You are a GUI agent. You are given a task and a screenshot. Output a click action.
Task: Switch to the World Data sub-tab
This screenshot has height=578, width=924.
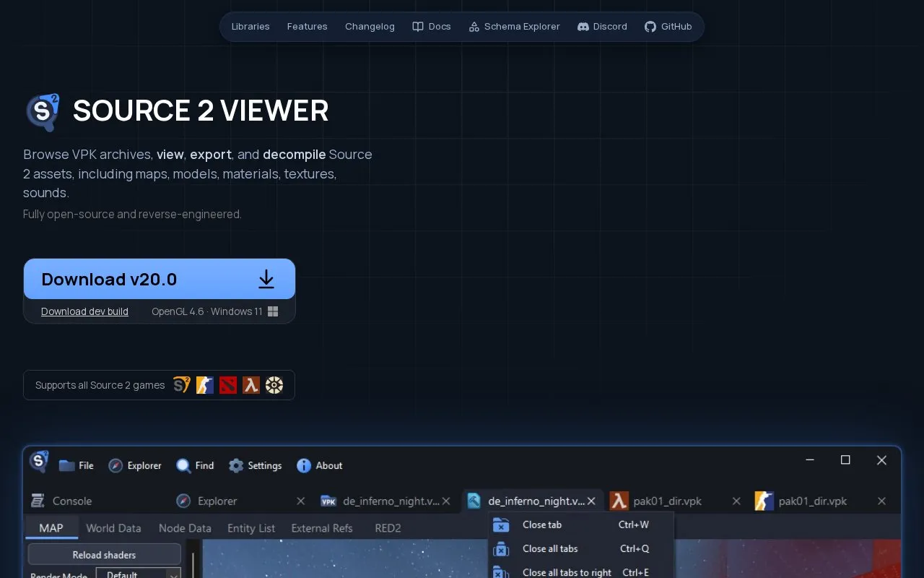pos(113,528)
